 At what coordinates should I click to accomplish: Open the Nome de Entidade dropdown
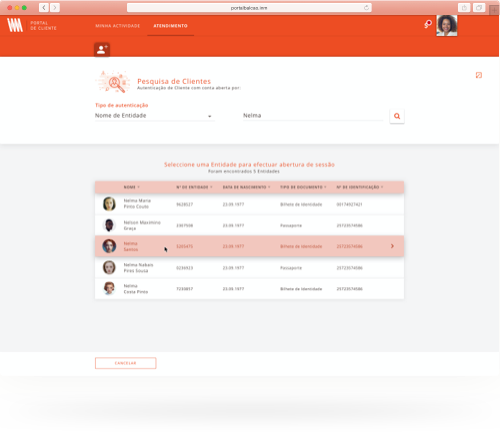click(x=154, y=116)
